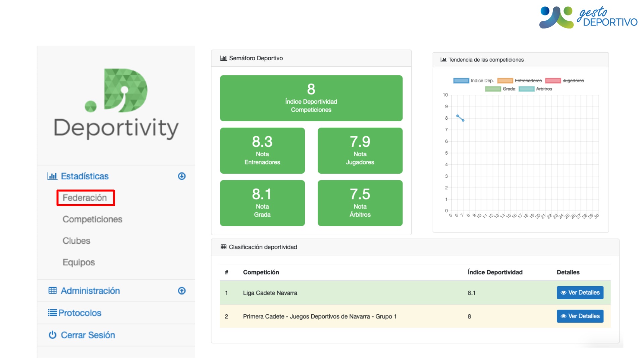
Task: Click the Cerrar Sesión power icon
Action: click(x=52, y=335)
